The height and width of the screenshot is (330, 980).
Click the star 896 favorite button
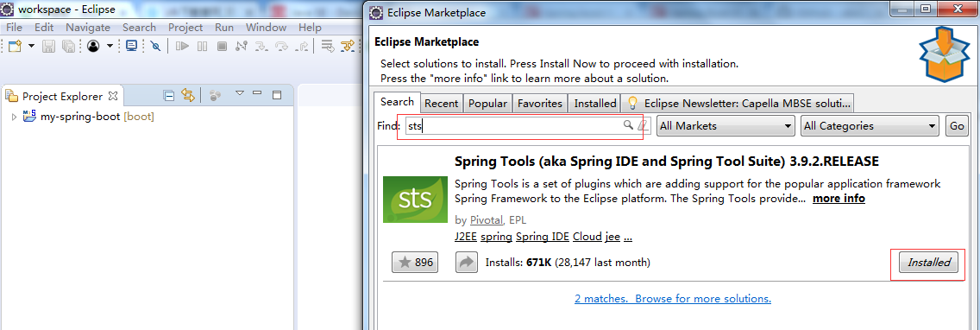tap(415, 263)
